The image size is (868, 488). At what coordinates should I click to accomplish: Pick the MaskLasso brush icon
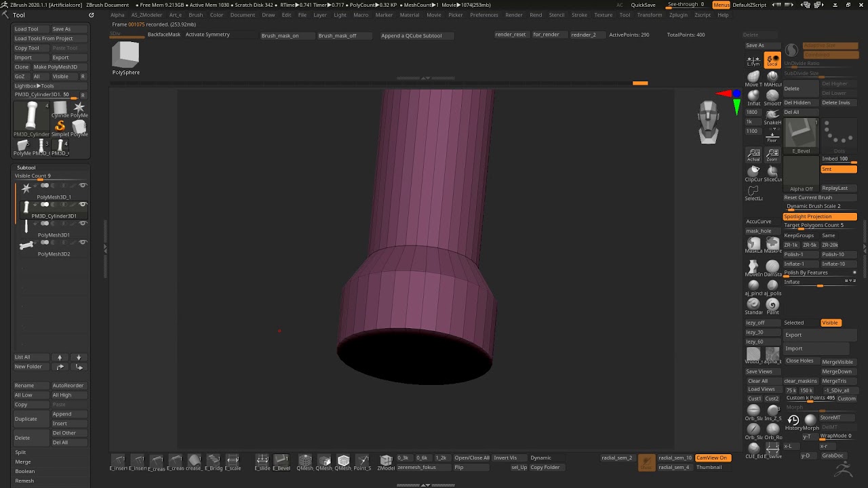753,245
